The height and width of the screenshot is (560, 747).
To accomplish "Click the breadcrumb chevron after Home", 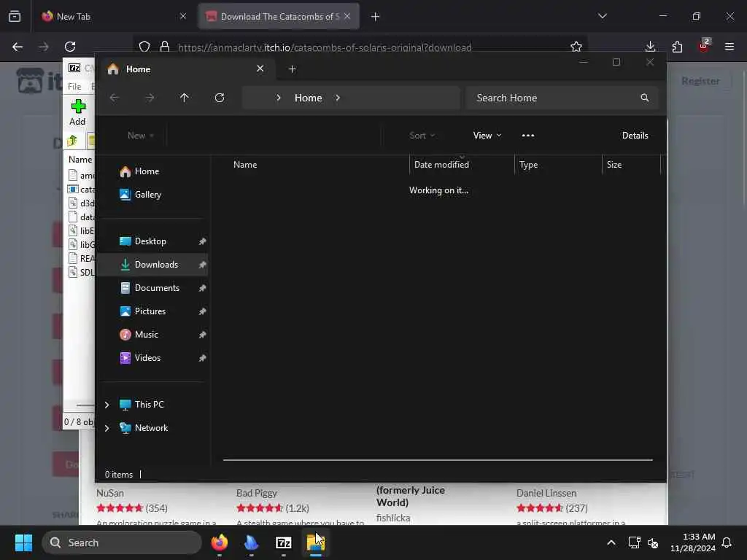I will (337, 98).
